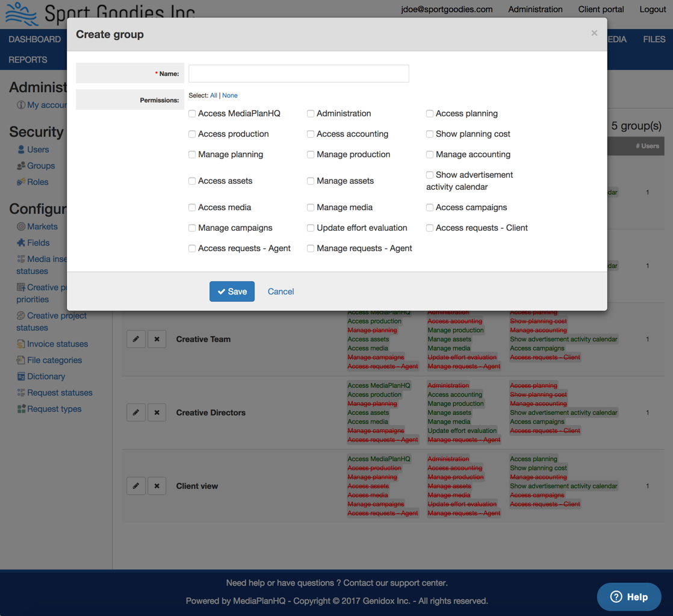Click the delete X icon for Client view

(157, 486)
